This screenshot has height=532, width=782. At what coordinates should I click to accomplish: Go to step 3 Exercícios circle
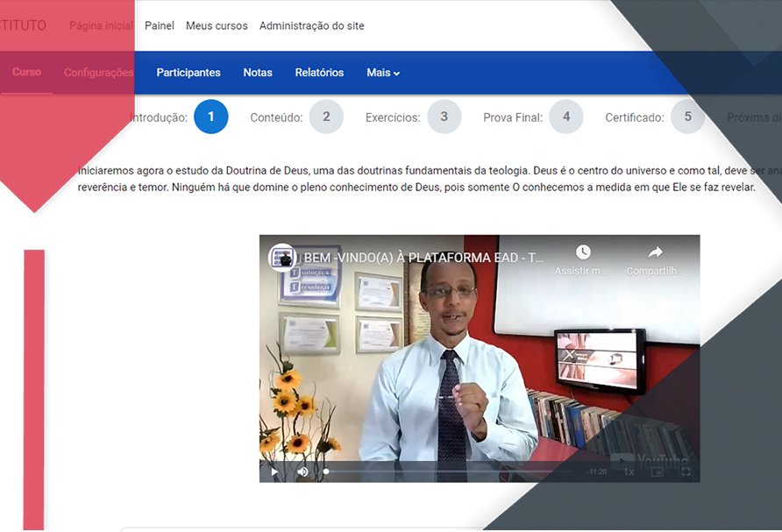(x=444, y=117)
